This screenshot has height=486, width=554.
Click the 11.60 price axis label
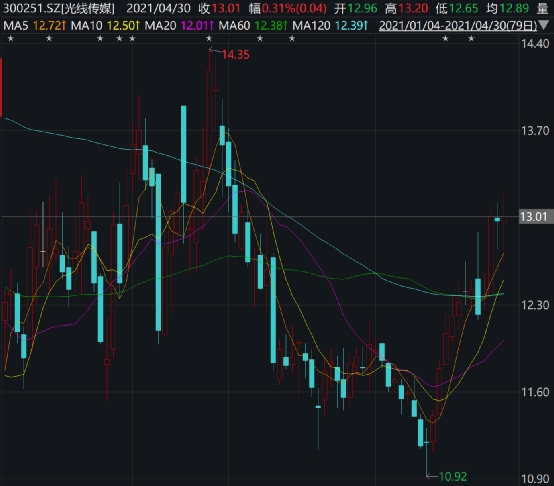(535, 392)
